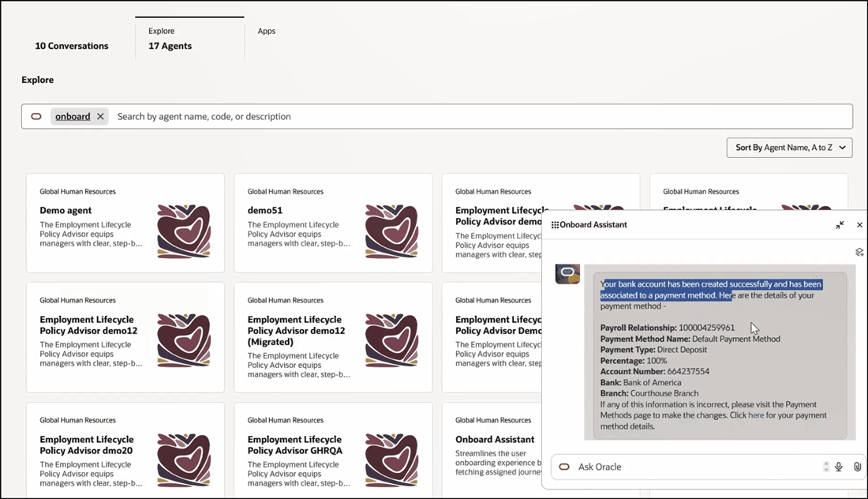This screenshot has height=499, width=868.
Task: Open Employment Lifecycle Policy Advisor dmo20
Action: coord(125,450)
